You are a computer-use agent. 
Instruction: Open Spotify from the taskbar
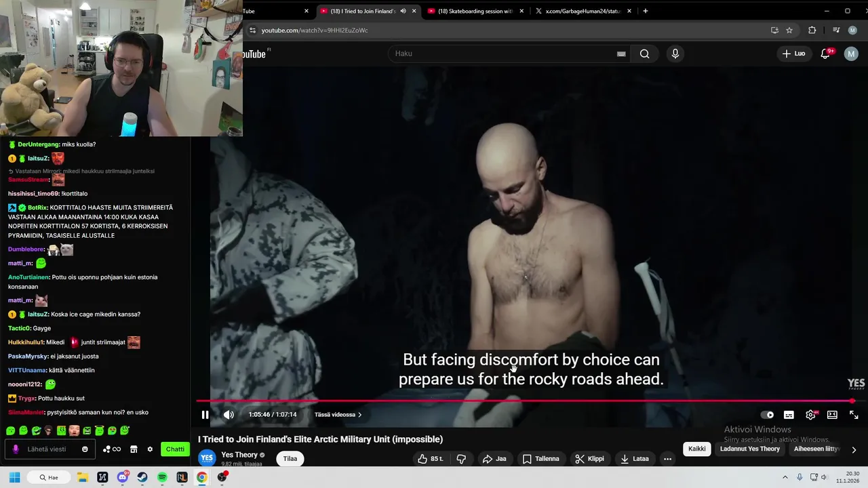[x=162, y=477]
